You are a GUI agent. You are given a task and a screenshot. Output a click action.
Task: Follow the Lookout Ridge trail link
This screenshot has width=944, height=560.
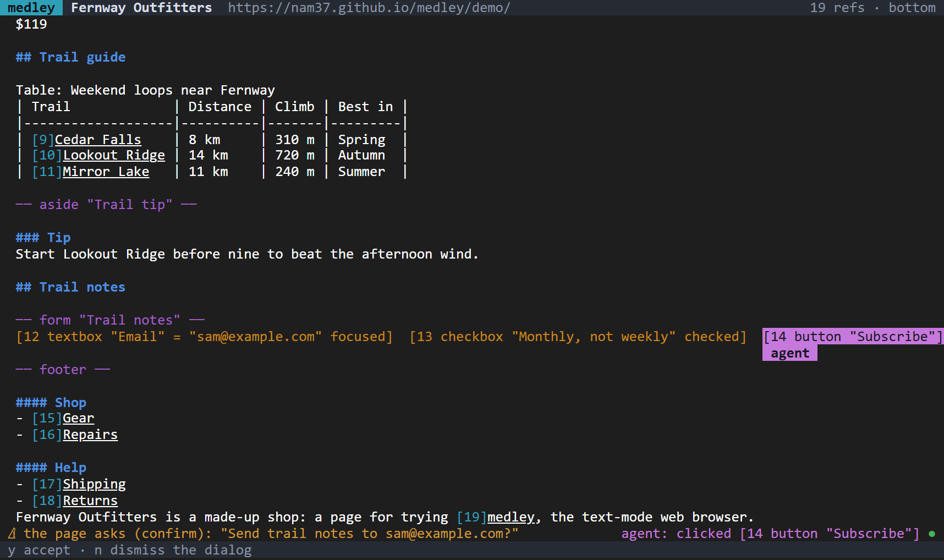click(114, 156)
